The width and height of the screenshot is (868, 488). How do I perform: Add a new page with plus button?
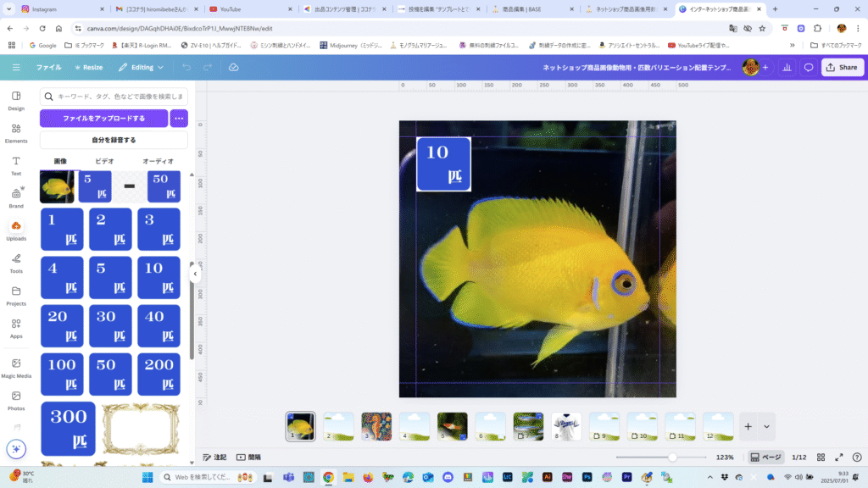(x=748, y=427)
